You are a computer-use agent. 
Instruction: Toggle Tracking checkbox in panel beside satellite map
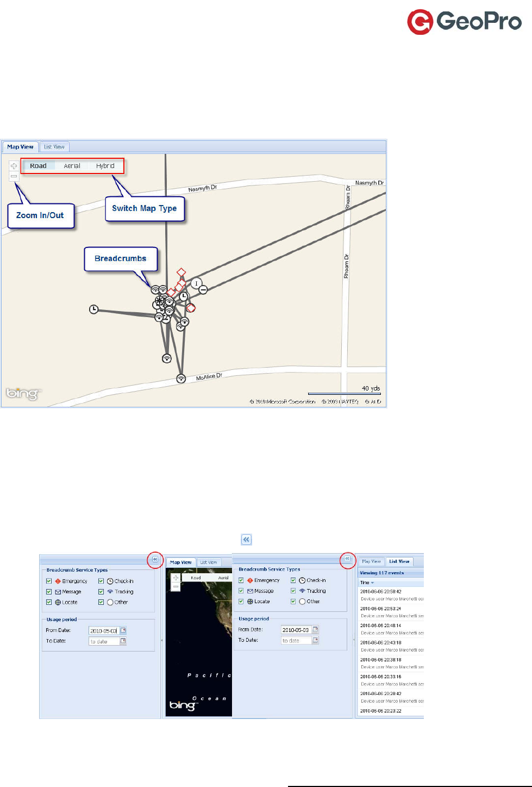pos(101,592)
